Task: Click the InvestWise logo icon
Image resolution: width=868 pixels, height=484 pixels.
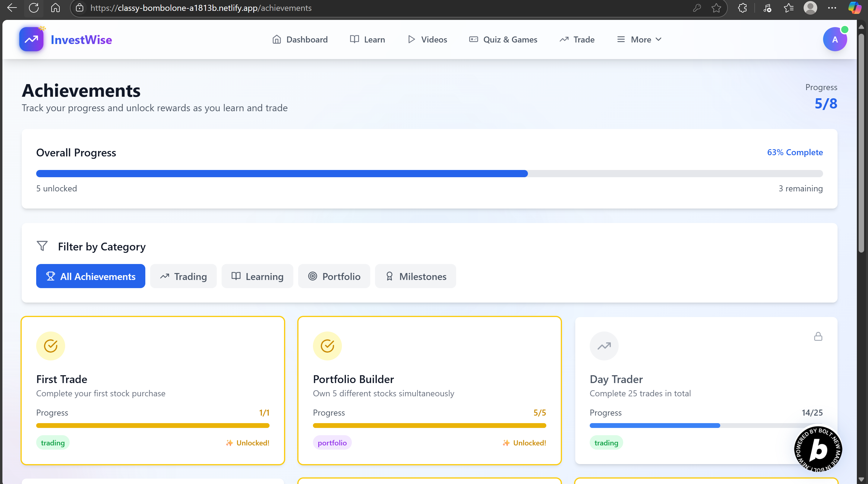Action: point(31,39)
